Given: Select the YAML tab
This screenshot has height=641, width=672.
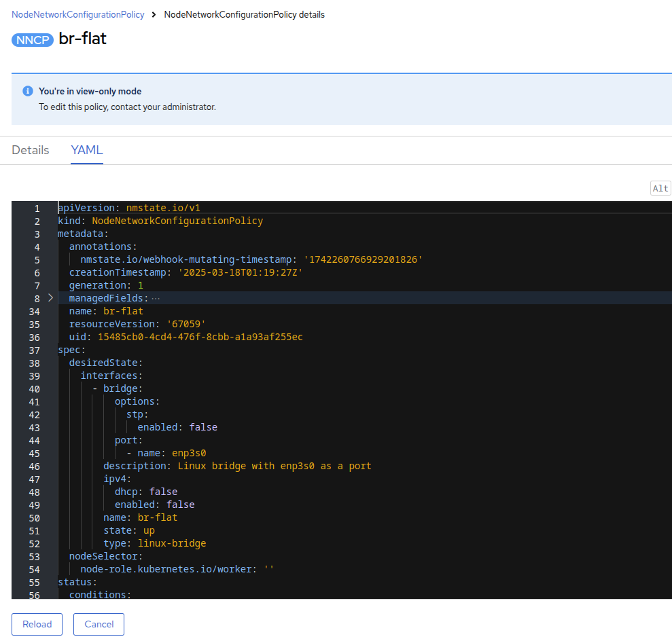Looking at the screenshot, I should 87,150.
